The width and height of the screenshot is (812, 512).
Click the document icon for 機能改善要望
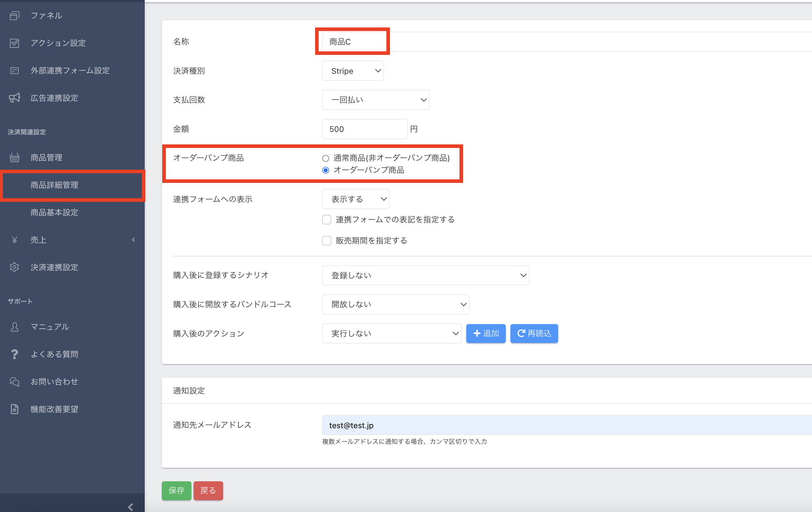(x=14, y=409)
